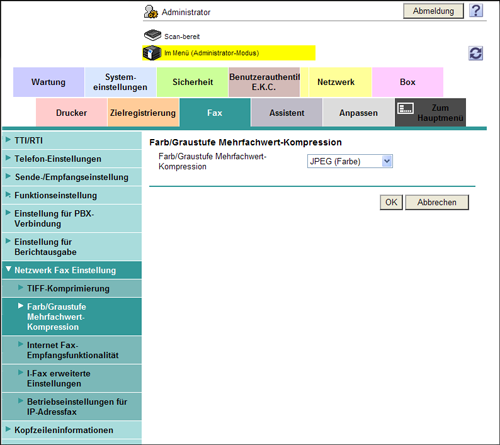
Task: Cancel with the Abbrechen button
Action: coord(437,202)
